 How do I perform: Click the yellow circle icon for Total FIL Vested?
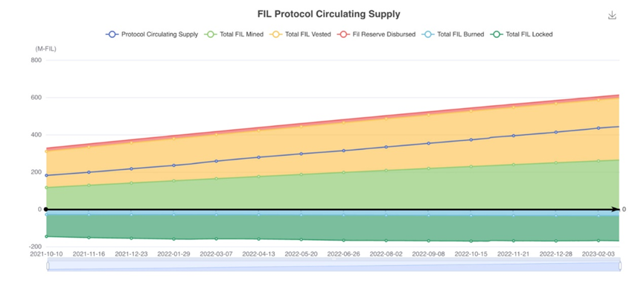point(276,34)
